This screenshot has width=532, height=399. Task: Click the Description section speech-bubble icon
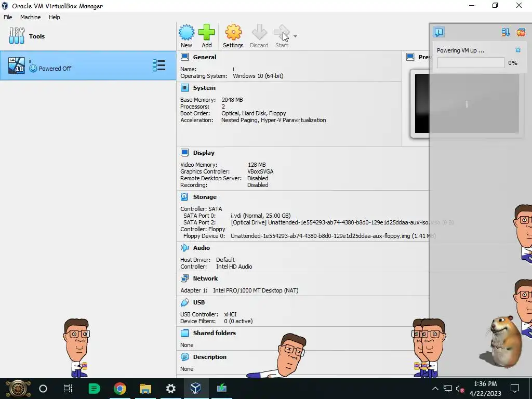point(184,357)
